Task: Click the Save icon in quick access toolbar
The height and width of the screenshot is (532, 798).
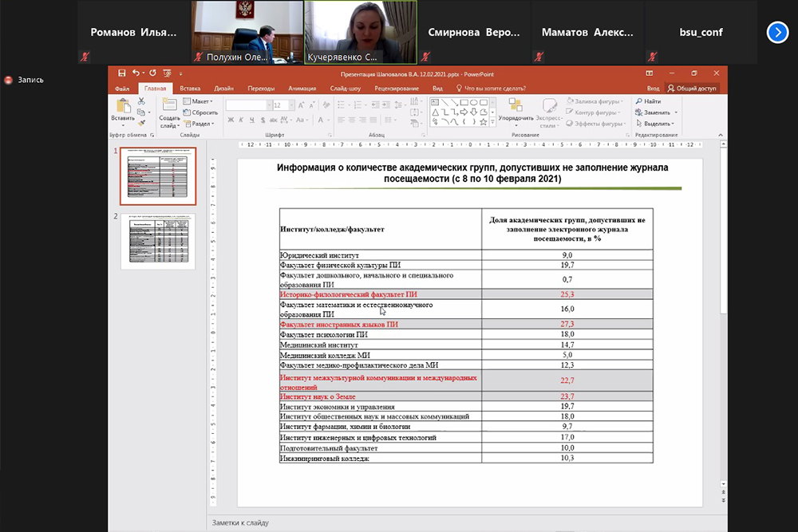Action: 122,73
